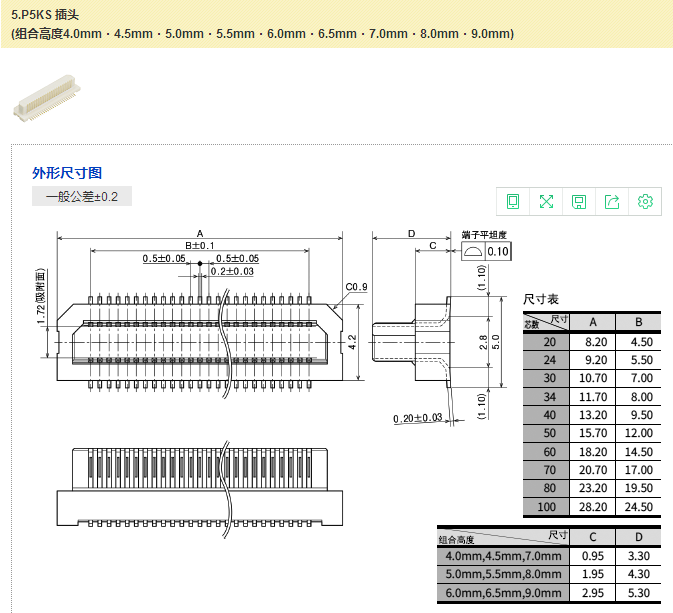
Task: Click the floppy disk save icon
Action: 579,201
